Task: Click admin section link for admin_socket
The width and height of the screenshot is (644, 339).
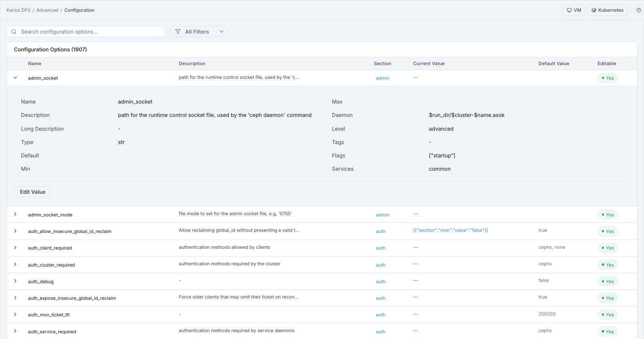Action: click(x=382, y=78)
